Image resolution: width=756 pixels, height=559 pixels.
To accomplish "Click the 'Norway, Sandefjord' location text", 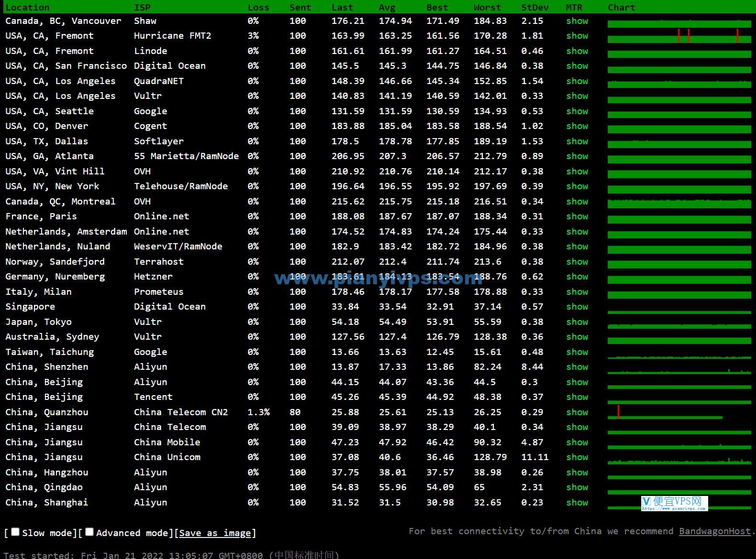I will point(55,261).
